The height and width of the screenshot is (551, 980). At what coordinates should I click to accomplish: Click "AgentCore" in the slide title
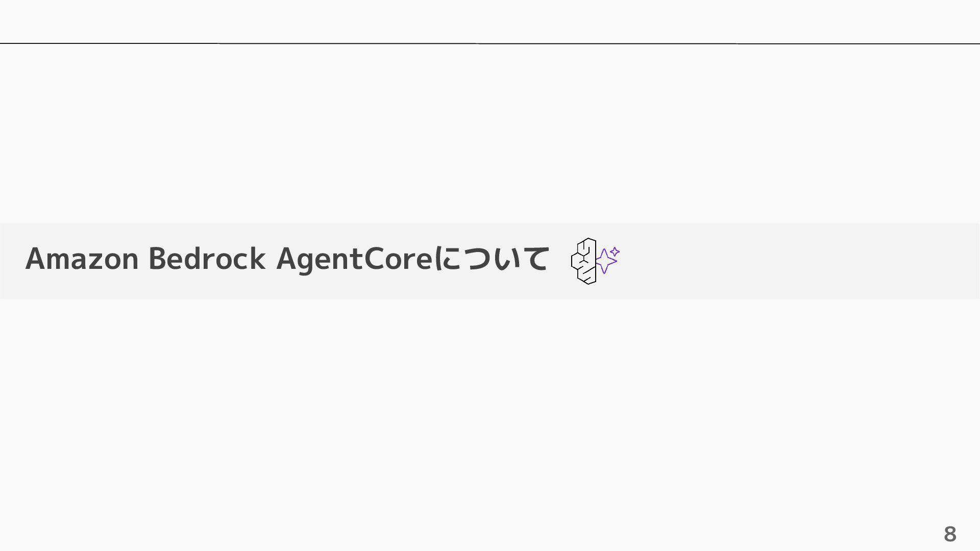click(x=355, y=259)
